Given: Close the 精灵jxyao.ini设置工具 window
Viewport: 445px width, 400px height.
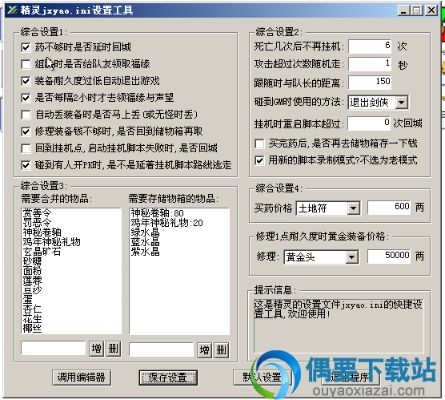Looking at the screenshot, I should coord(432,10).
